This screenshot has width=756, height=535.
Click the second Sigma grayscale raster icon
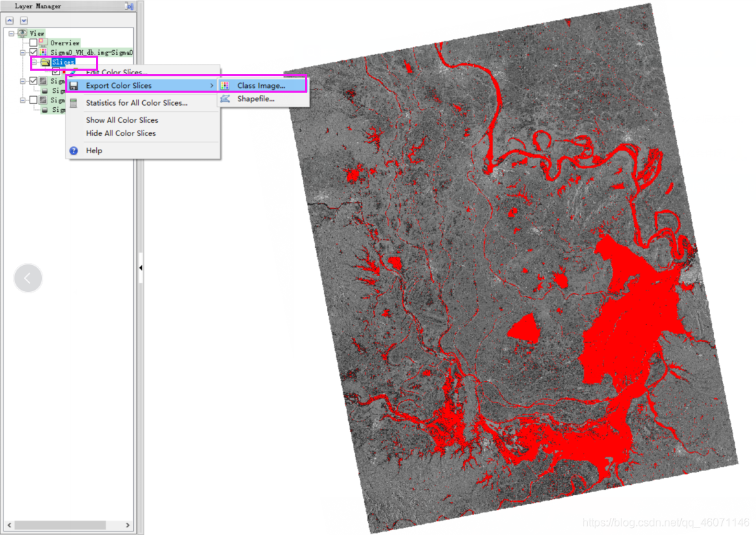43,80
